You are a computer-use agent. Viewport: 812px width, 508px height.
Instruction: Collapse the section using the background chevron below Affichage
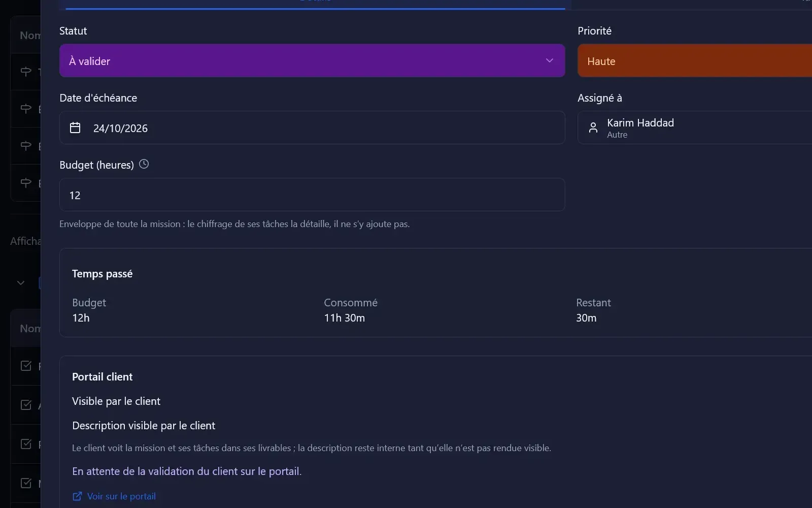pyautogui.click(x=21, y=283)
